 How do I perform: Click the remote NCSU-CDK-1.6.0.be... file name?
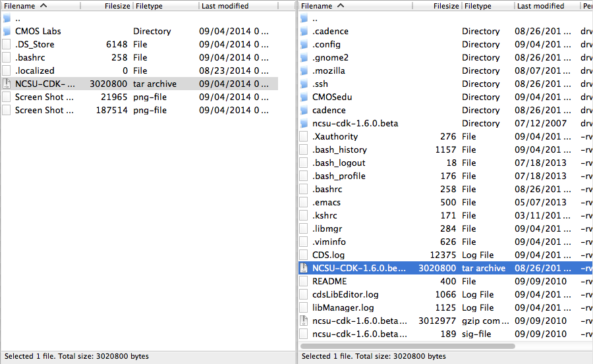click(x=359, y=268)
